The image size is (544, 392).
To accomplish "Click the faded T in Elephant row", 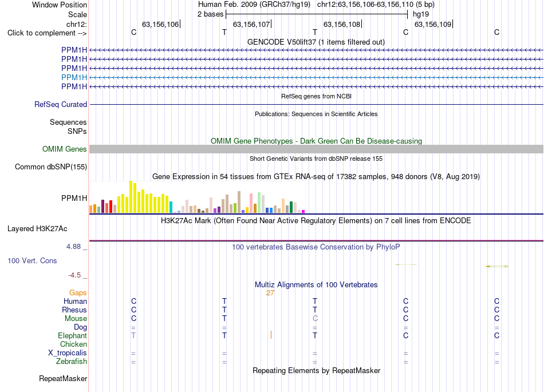I will [133, 335].
